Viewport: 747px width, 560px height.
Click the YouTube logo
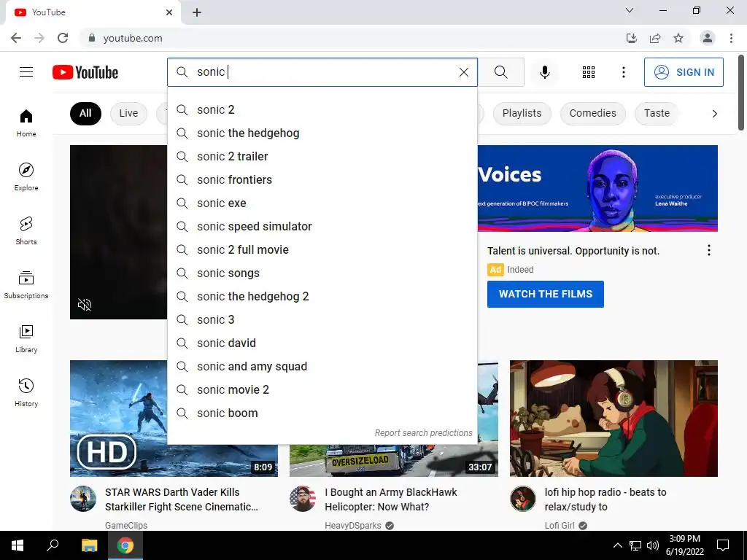coord(85,72)
